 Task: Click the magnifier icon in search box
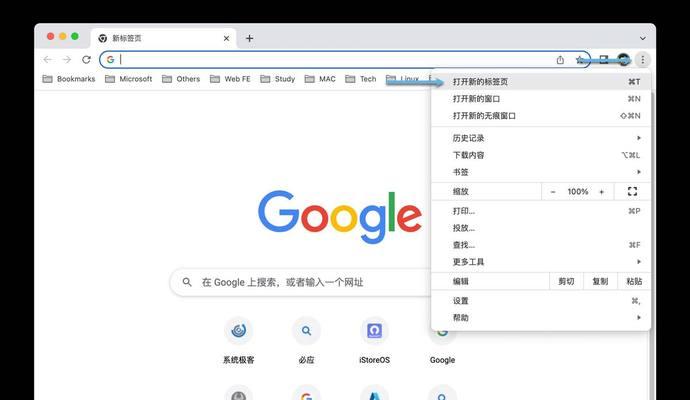click(187, 282)
